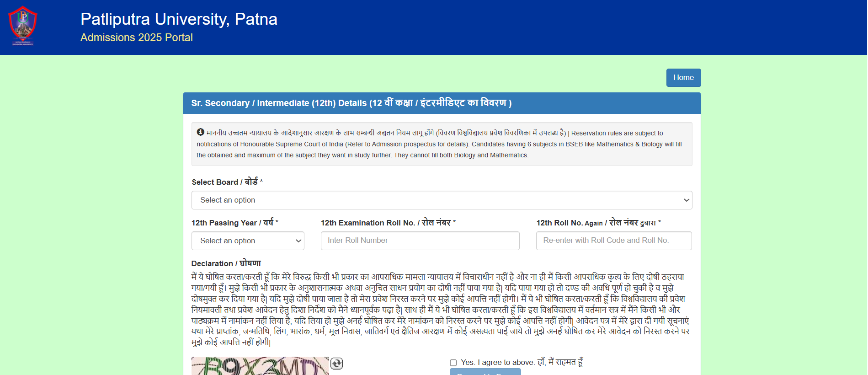Click the 'Admissions 2025 Portal' subtitle
This screenshot has width=868, height=375.
click(136, 37)
